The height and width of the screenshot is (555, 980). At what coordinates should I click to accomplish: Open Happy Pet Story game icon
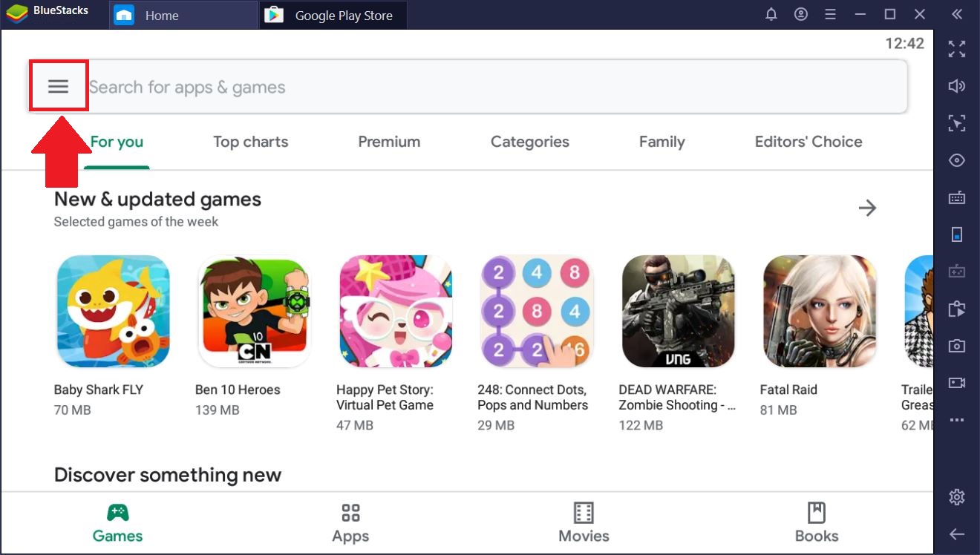[396, 312]
